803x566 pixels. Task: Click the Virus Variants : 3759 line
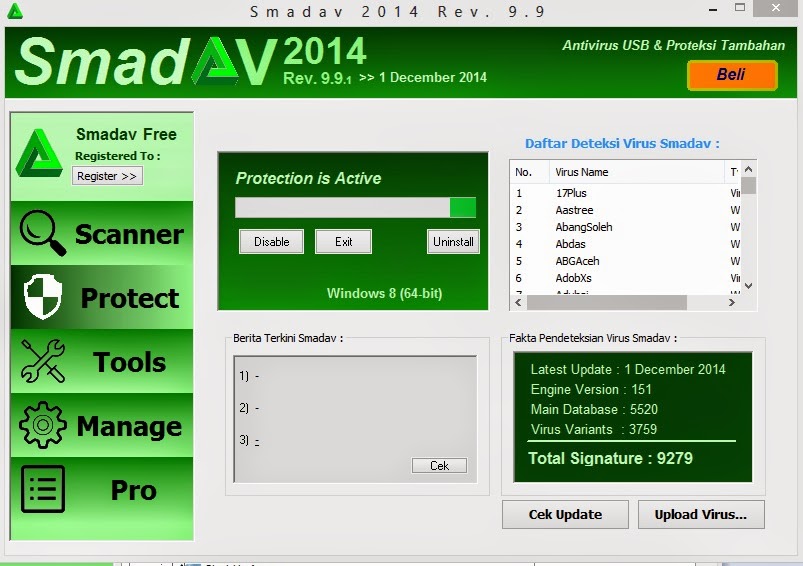594,429
